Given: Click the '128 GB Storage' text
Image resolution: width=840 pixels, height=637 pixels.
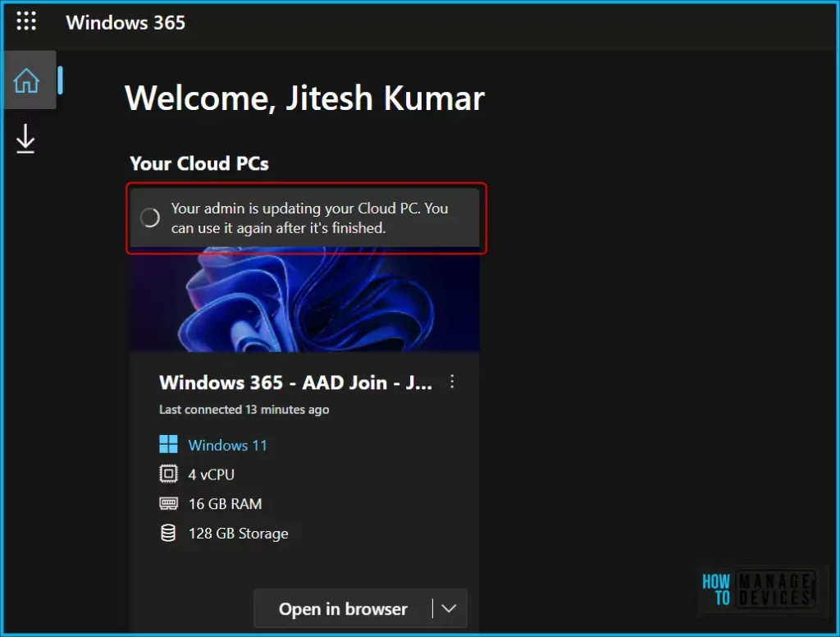Looking at the screenshot, I should click(x=239, y=534).
